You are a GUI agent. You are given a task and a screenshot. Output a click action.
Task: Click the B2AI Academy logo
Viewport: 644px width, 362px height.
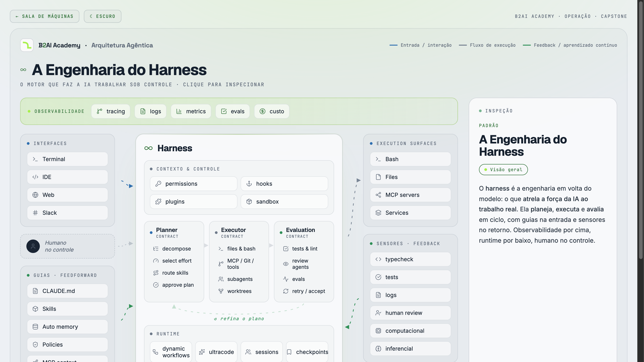tap(27, 45)
